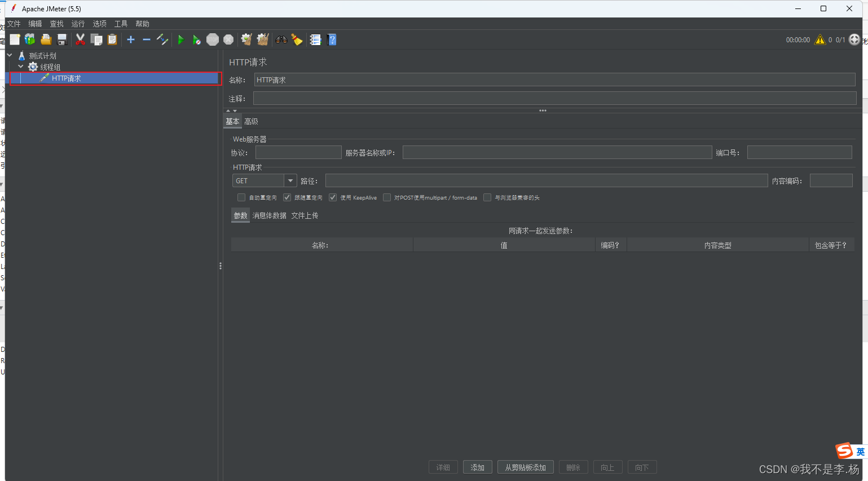The image size is (868, 481).
Task: Collapse the 测试计划 tree node
Action: coord(10,55)
